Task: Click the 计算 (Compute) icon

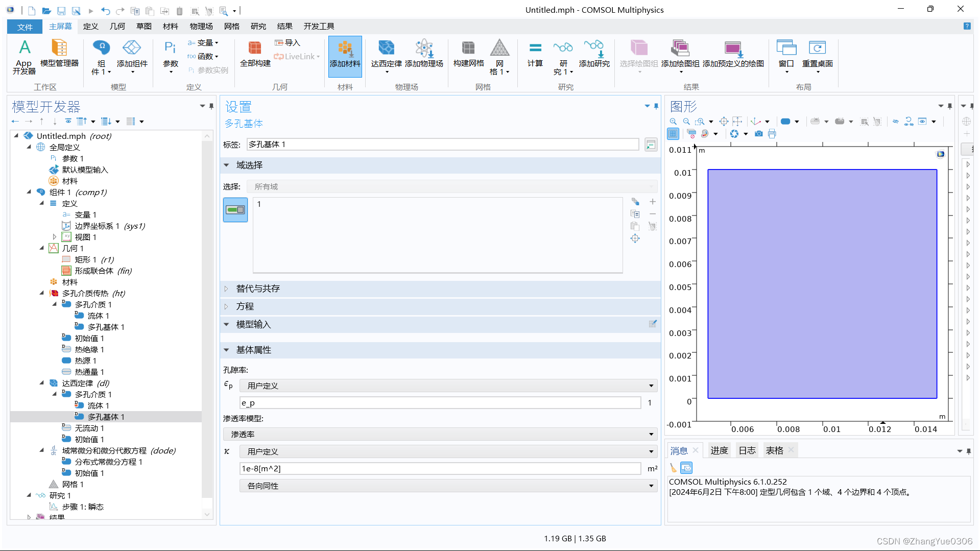Action: (x=535, y=53)
